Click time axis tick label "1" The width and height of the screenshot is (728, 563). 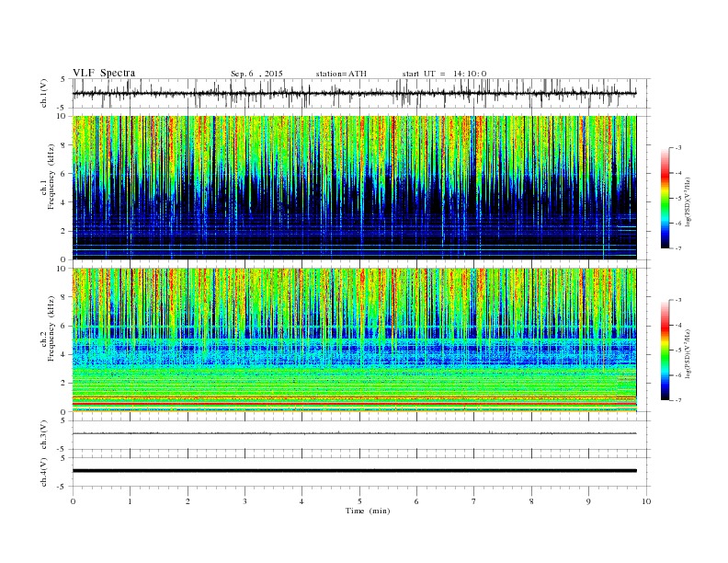130,501
